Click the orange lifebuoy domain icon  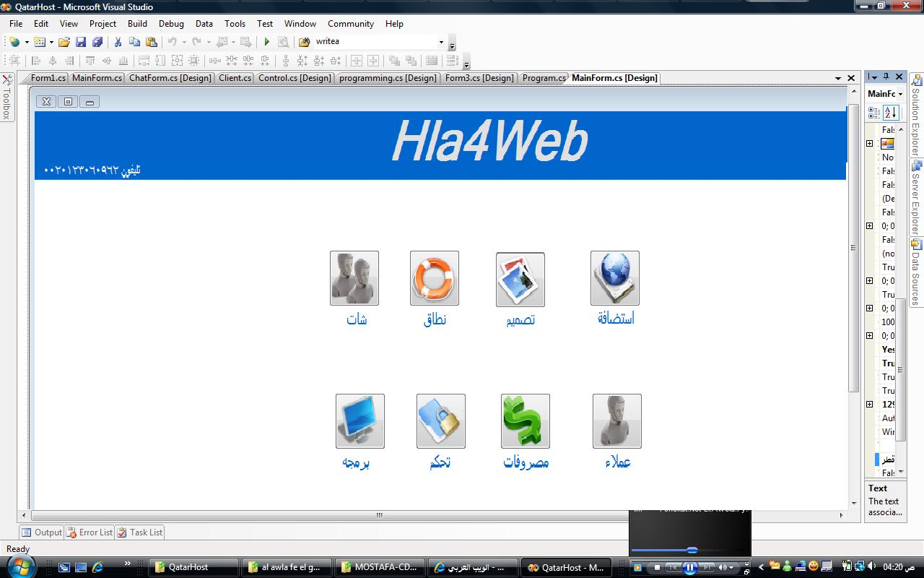point(434,278)
